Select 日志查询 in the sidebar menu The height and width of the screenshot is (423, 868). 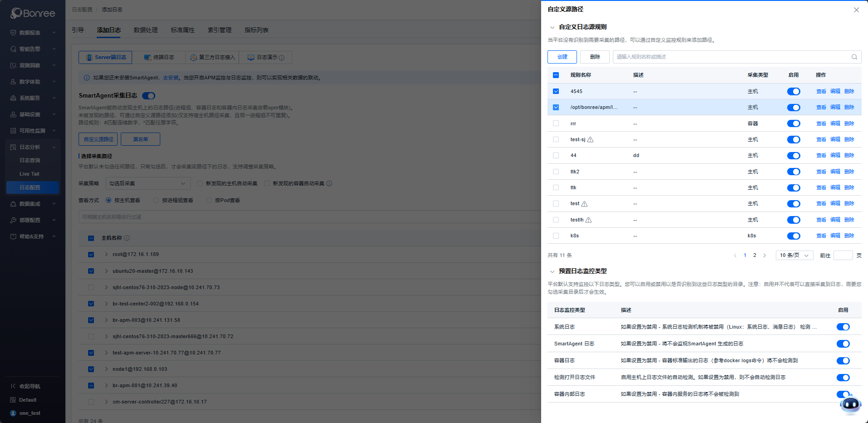[30, 160]
